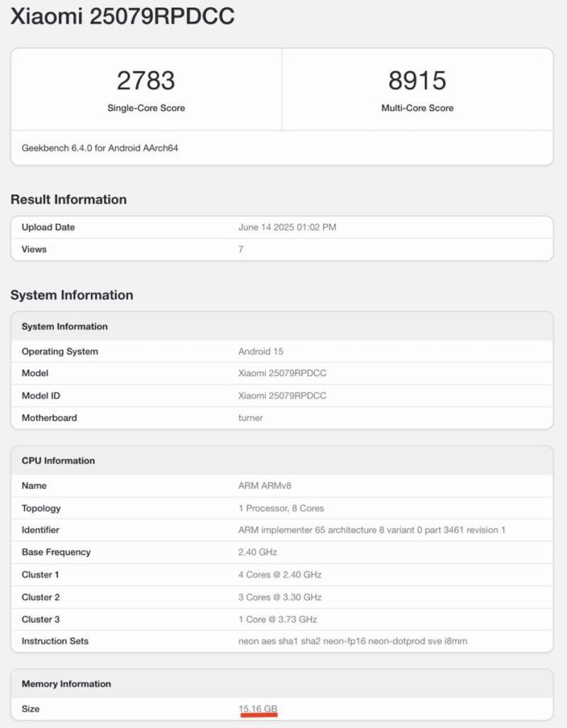Click the Memory Information table header
The width and height of the screenshot is (567, 728).
tap(66, 684)
